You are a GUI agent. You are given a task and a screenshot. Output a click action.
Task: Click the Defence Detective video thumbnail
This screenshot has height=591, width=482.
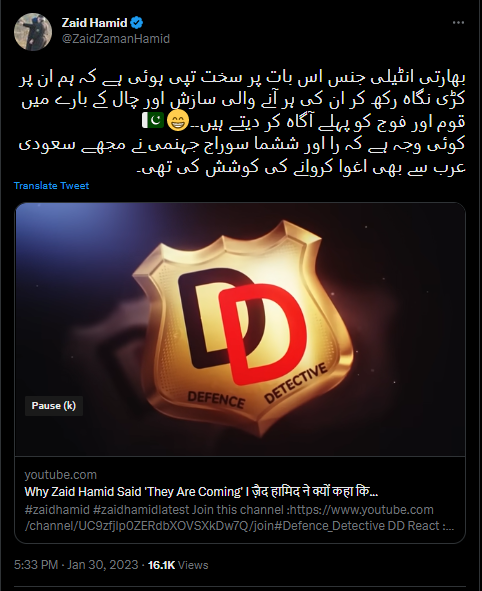(x=240, y=329)
